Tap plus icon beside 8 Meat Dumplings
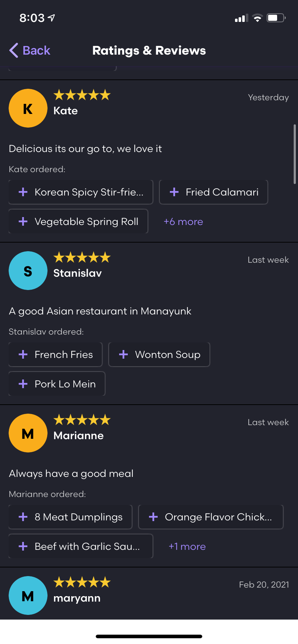 23,517
